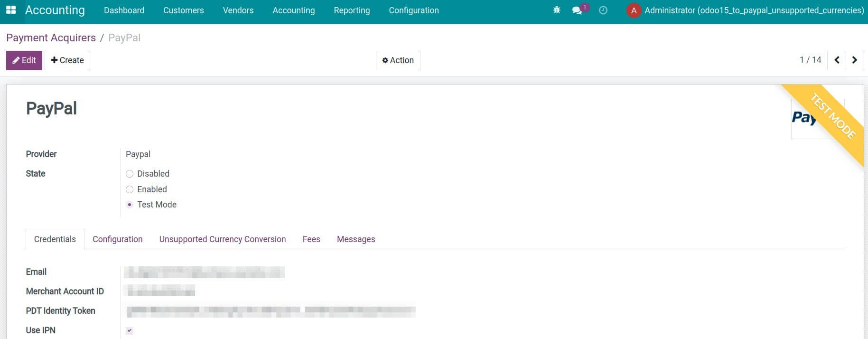Switch to the Messages tab
This screenshot has height=339, width=868.
tap(356, 239)
